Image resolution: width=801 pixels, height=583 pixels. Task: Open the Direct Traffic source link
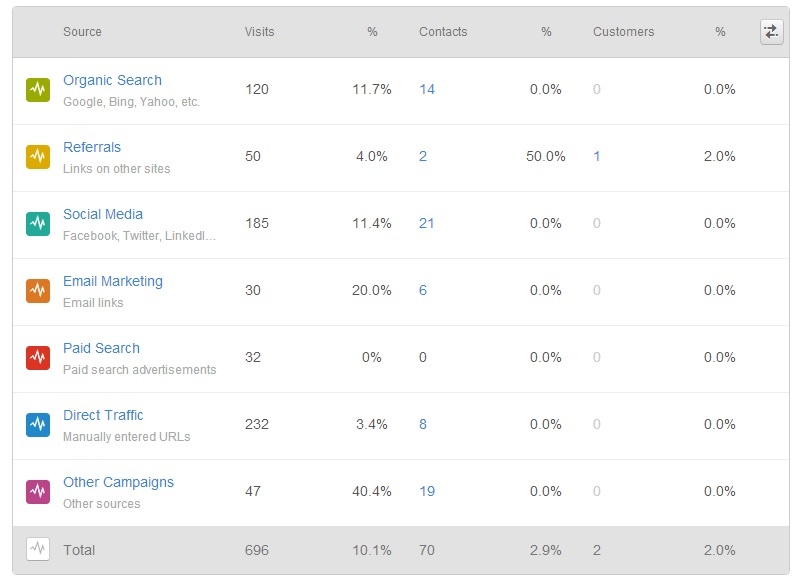pyautogui.click(x=103, y=415)
